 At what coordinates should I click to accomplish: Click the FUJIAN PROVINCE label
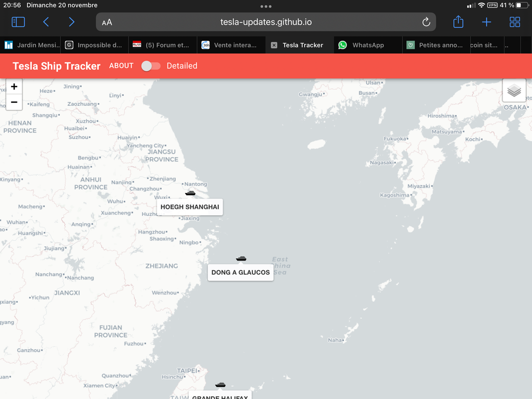pyautogui.click(x=111, y=332)
